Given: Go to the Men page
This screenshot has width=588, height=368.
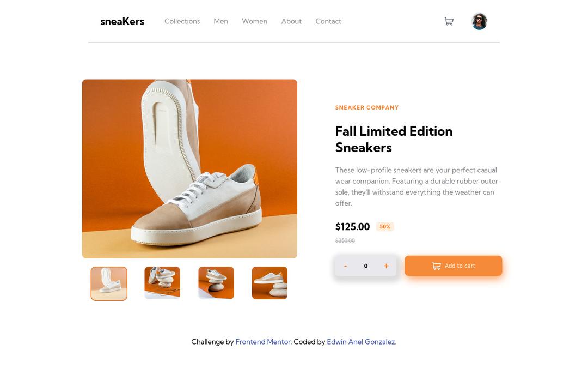Looking at the screenshot, I should (220, 21).
